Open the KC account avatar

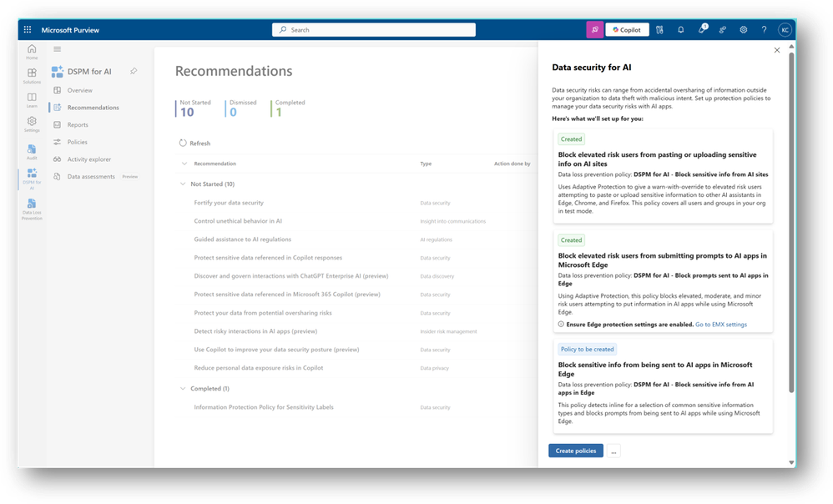[785, 30]
